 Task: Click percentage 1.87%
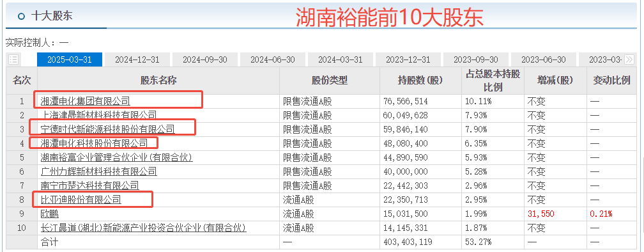[476, 228]
